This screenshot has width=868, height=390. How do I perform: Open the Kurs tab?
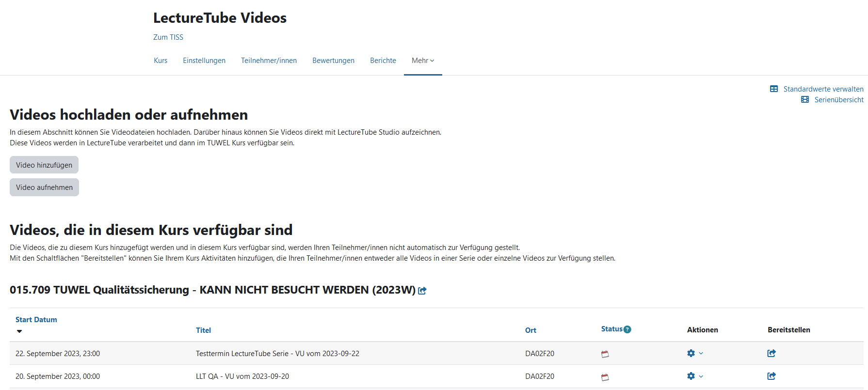tap(161, 61)
